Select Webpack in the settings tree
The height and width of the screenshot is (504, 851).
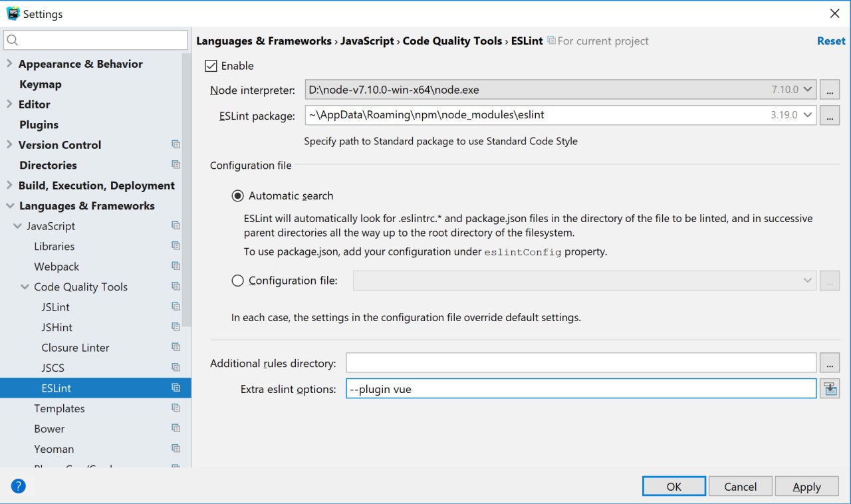click(x=57, y=267)
